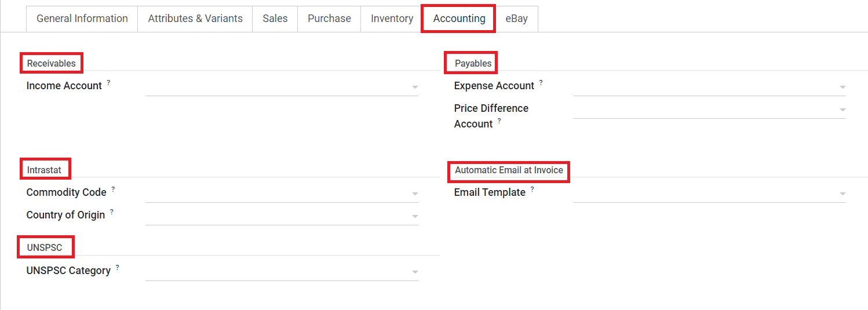Viewport: 868px width, 310px height.
Task: Click the help icon beside Country of Origin
Action: (x=112, y=212)
